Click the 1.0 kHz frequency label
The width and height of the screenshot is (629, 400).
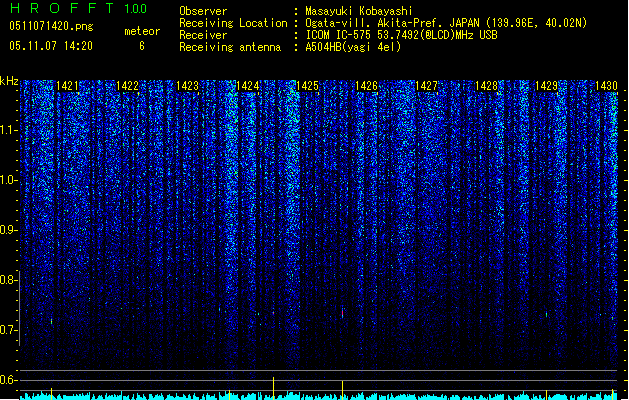coord(8,180)
